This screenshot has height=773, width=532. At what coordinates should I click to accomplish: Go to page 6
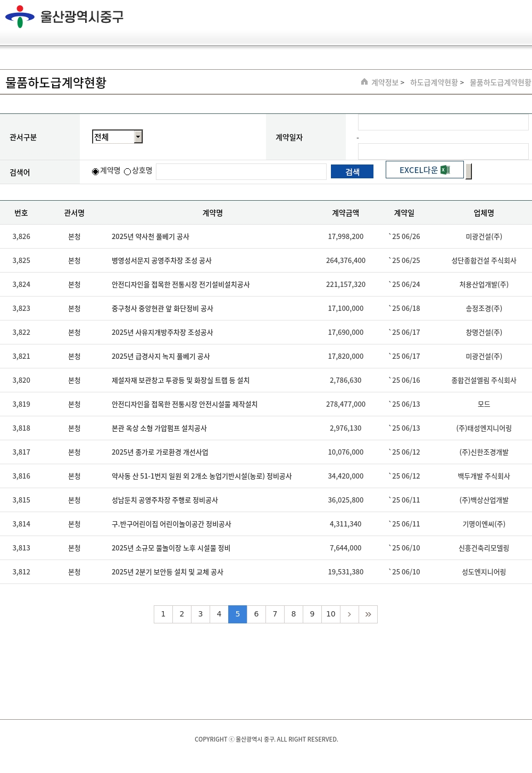[x=256, y=614]
